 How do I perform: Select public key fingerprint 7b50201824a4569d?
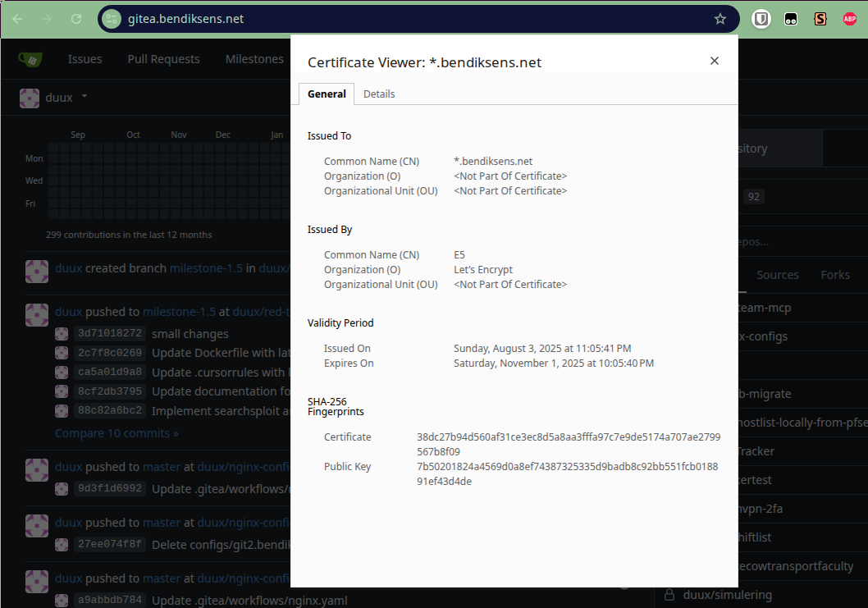coord(568,474)
